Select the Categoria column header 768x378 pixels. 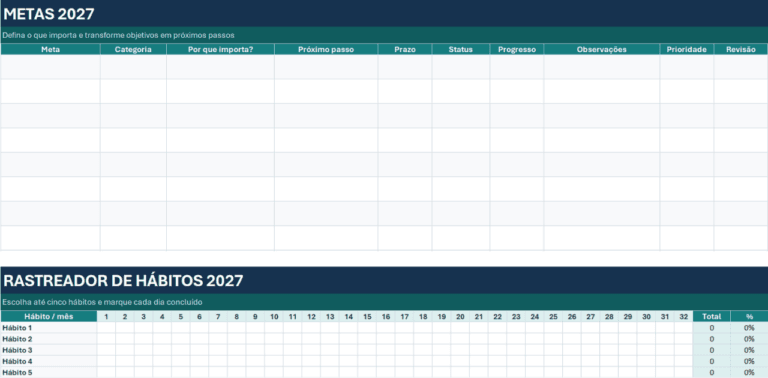[133, 49]
